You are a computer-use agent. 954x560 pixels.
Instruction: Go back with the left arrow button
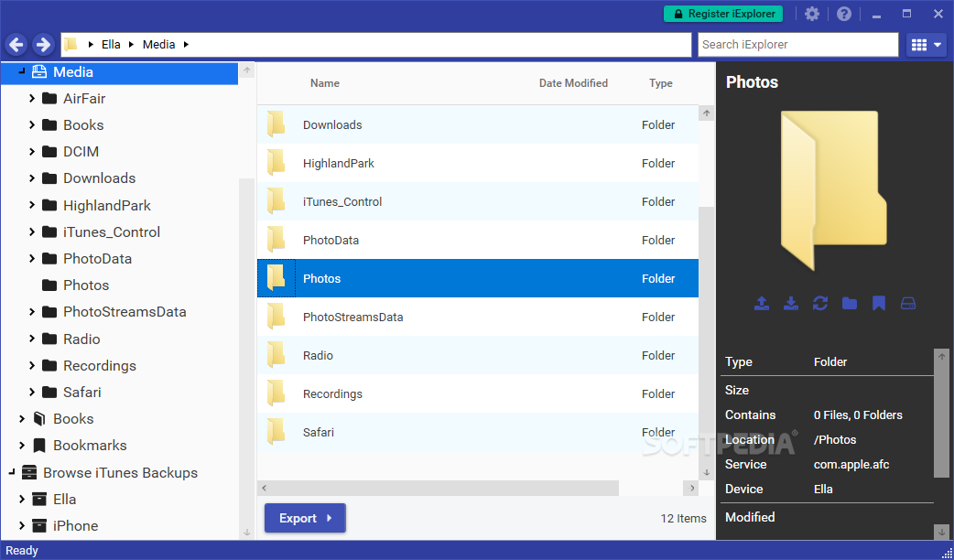pyautogui.click(x=16, y=45)
